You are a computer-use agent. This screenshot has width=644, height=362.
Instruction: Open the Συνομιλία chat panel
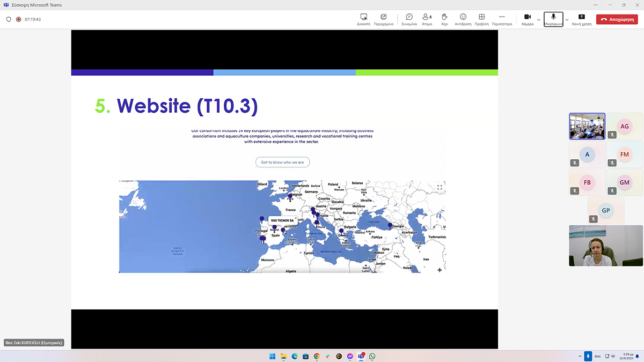[409, 19]
